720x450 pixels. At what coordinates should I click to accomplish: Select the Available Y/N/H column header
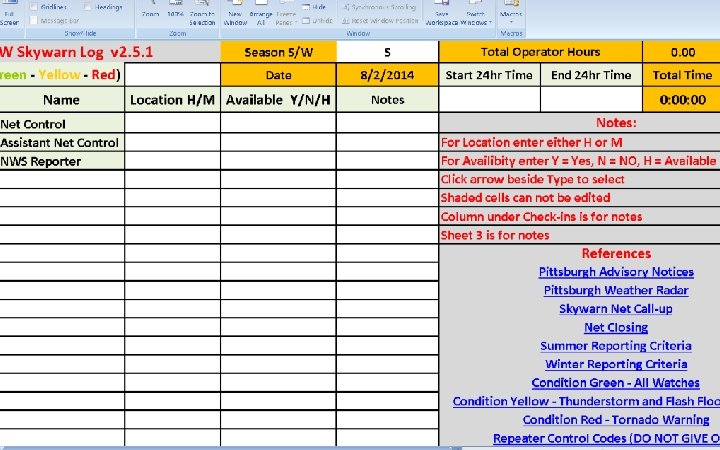(278, 100)
